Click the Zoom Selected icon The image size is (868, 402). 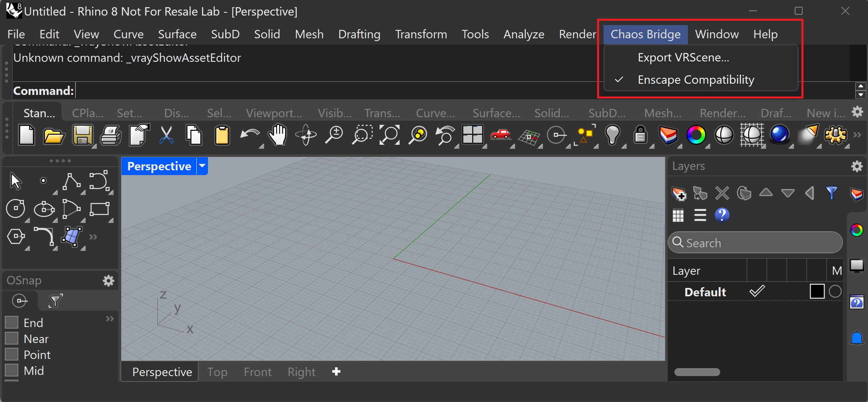click(417, 136)
